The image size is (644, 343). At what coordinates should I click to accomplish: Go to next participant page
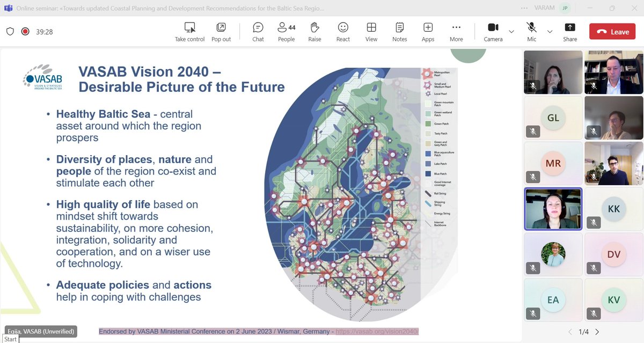pyautogui.click(x=597, y=332)
